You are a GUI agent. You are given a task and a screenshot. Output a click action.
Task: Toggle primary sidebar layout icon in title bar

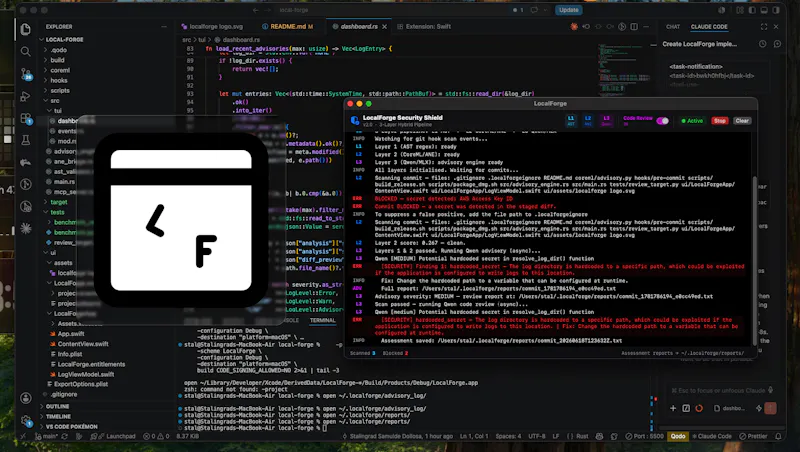(753, 10)
